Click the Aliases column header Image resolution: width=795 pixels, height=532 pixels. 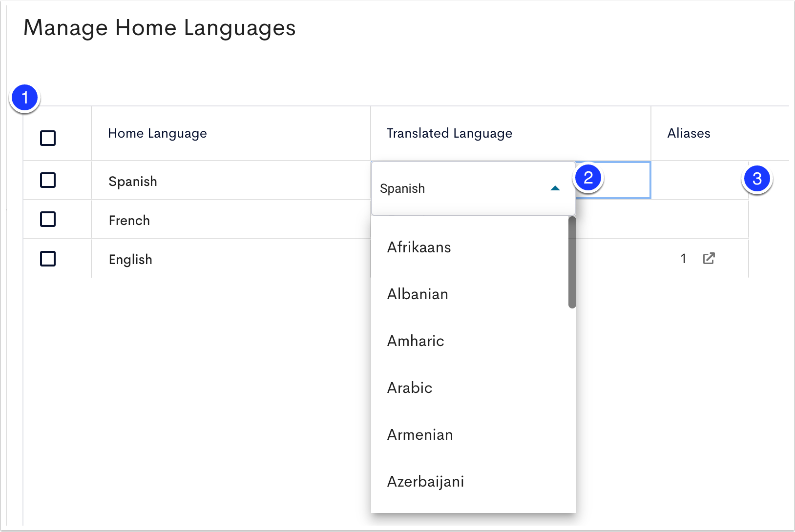click(688, 133)
